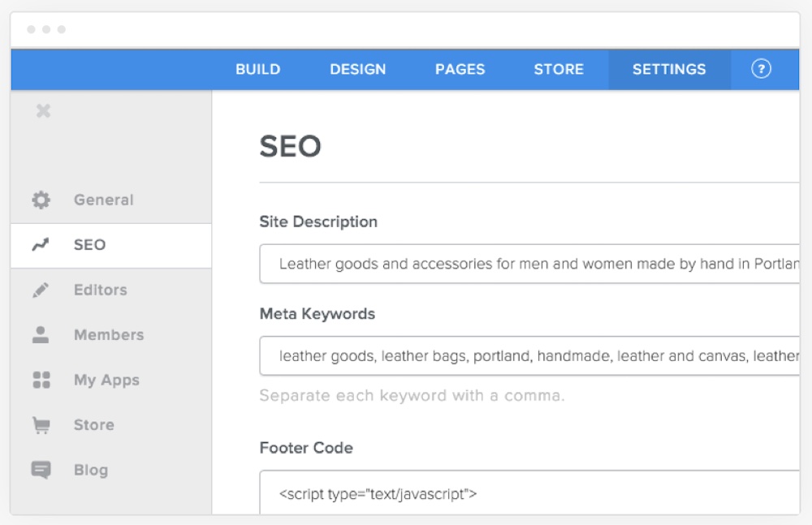
Task: Close the settings sidebar with X icon
Action: click(44, 110)
